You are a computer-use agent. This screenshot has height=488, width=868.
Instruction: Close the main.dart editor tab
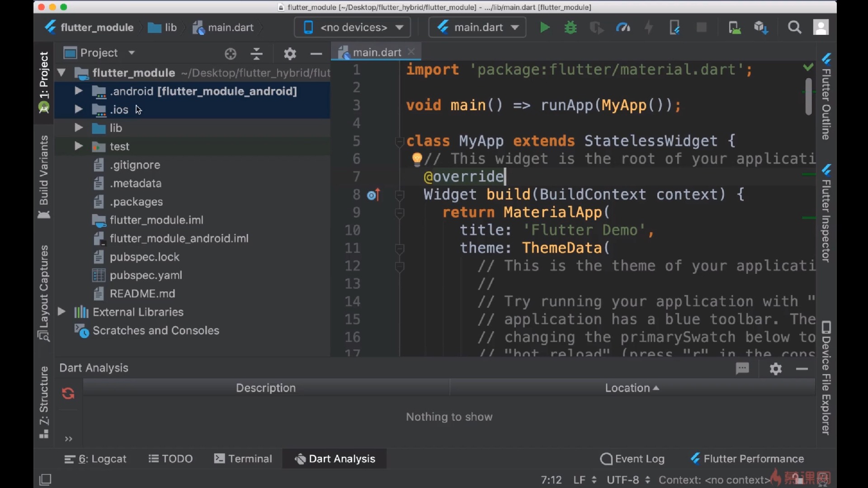pyautogui.click(x=411, y=52)
